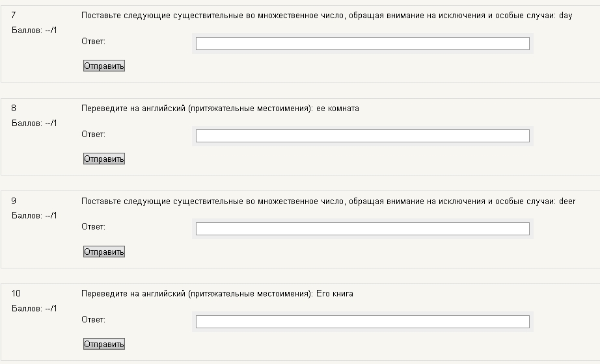
Task: Click the 'Его книга' translation prompt
Action: coord(217,294)
